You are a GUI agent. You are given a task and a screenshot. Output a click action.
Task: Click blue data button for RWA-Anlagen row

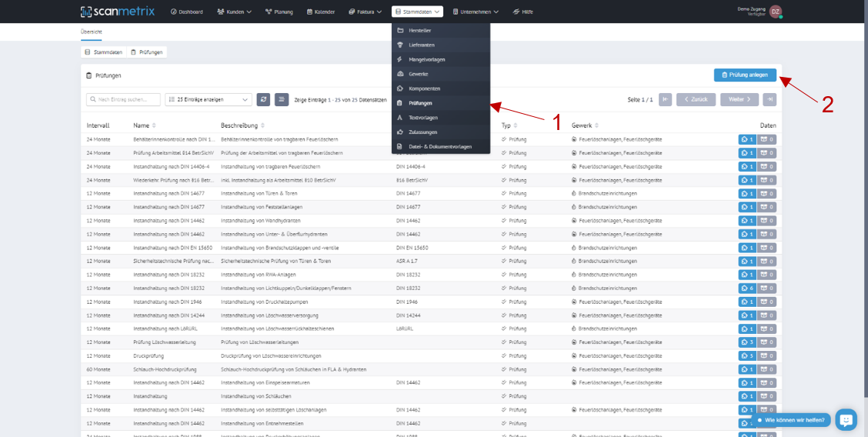coord(747,275)
